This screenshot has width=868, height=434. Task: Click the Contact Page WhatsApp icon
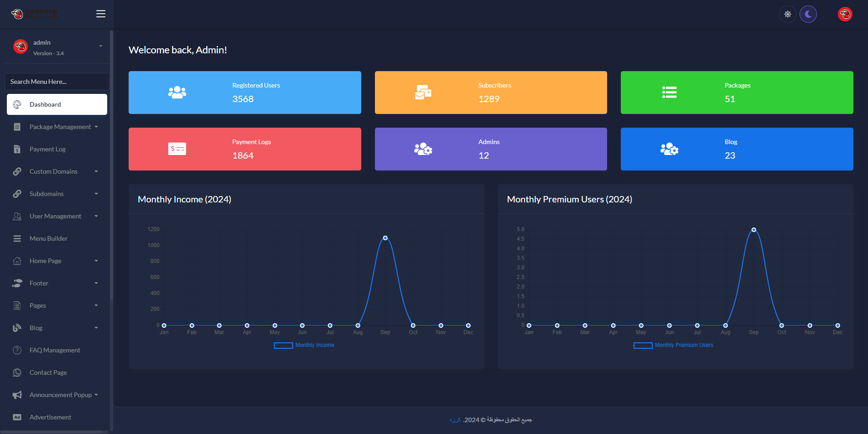coord(17,372)
